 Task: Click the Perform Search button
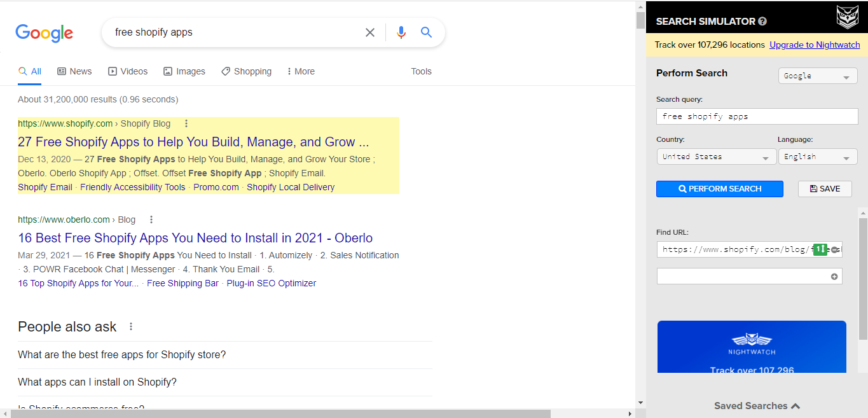(x=719, y=188)
